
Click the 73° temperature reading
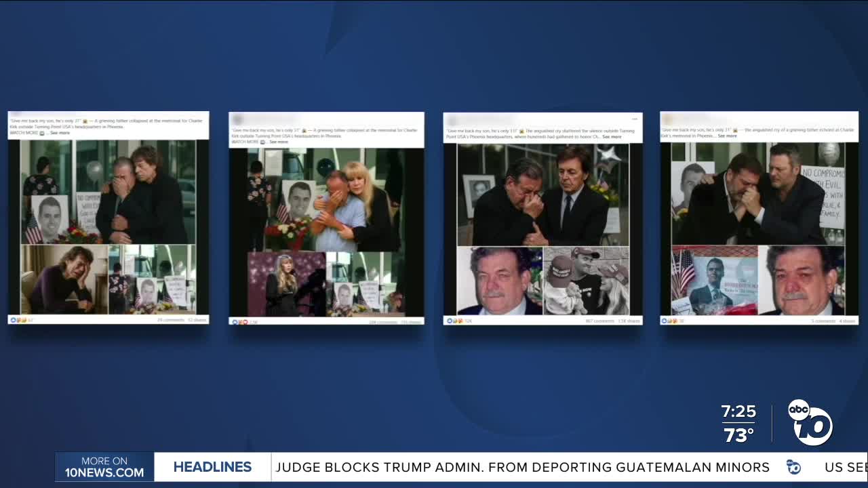point(738,435)
